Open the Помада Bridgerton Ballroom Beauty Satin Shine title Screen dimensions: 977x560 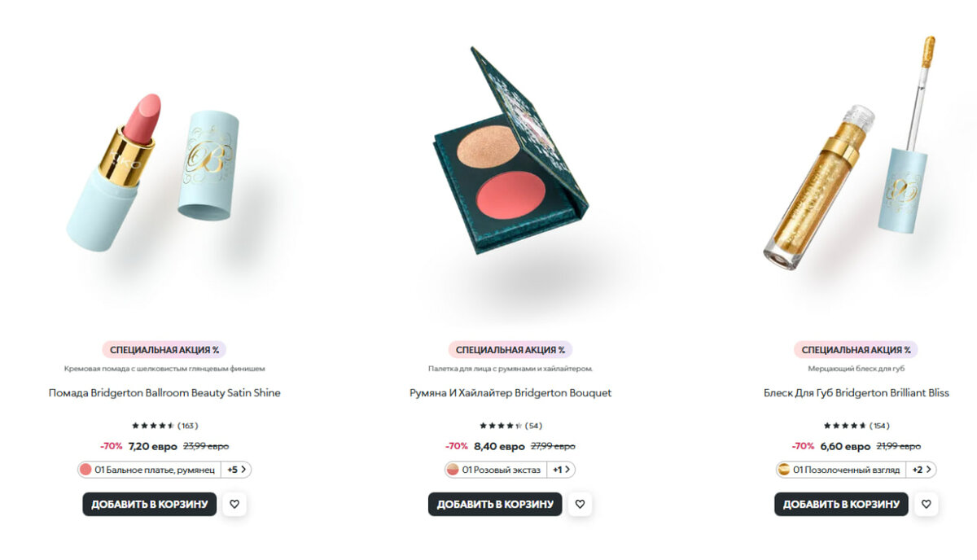point(164,393)
